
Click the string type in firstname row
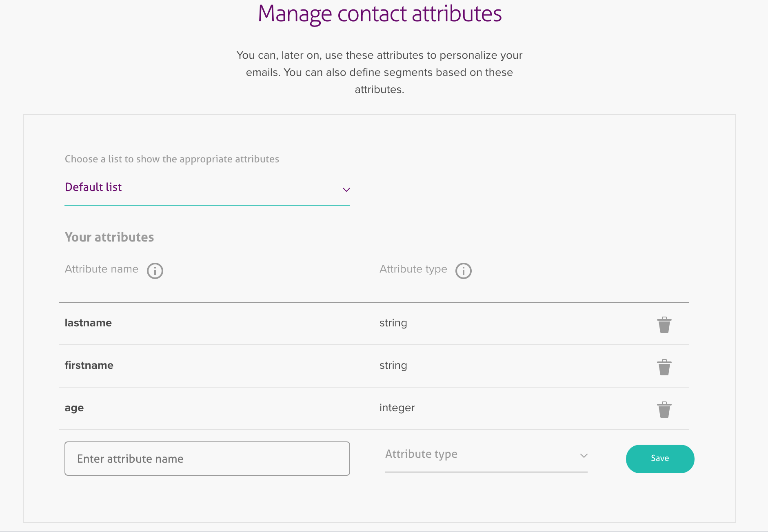point(393,366)
